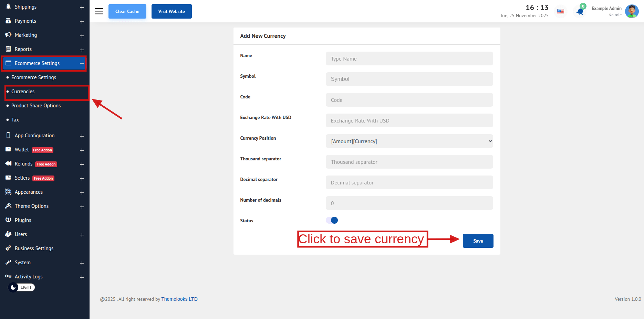Open Product Share Options submenu item
Image resolution: width=644 pixels, height=319 pixels.
tap(36, 106)
